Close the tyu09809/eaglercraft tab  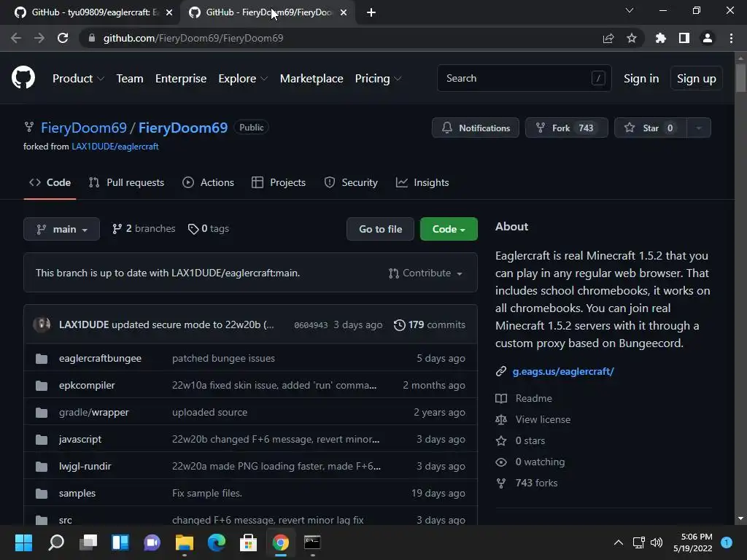click(169, 12)
